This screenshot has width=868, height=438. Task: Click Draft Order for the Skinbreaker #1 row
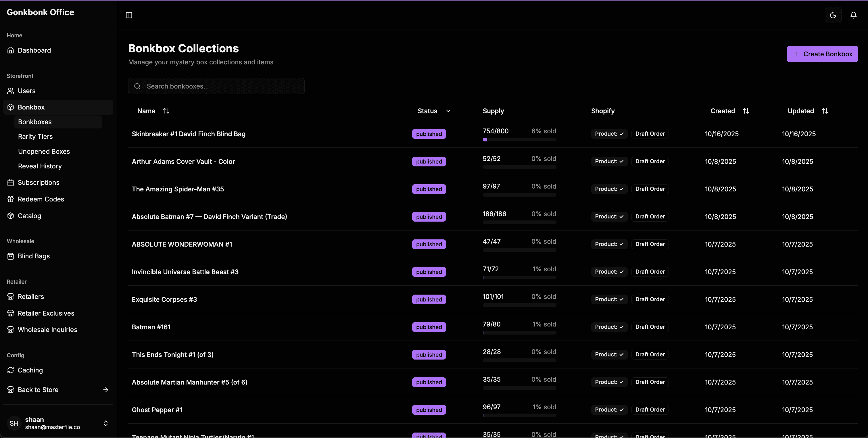click(x=650, y=134)
